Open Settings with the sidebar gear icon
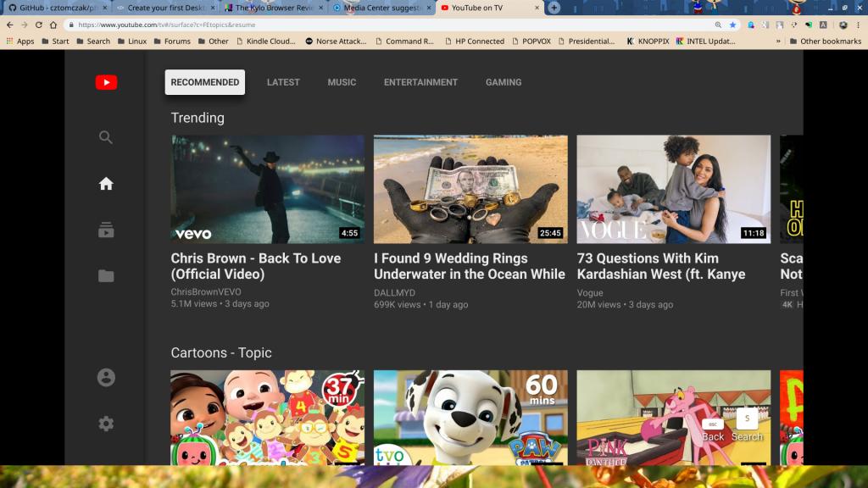The height and width of the screenshot is (488, 868). pos(106,424)
